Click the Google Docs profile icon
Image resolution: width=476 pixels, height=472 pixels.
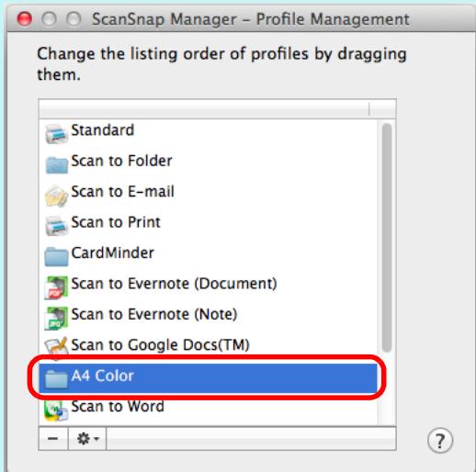(x=56, y=348)
